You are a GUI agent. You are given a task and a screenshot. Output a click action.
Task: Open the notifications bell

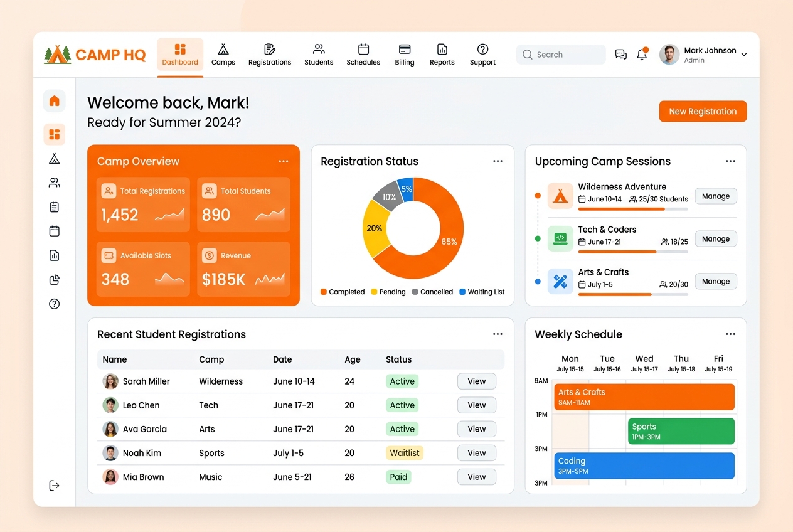[642, 55]
